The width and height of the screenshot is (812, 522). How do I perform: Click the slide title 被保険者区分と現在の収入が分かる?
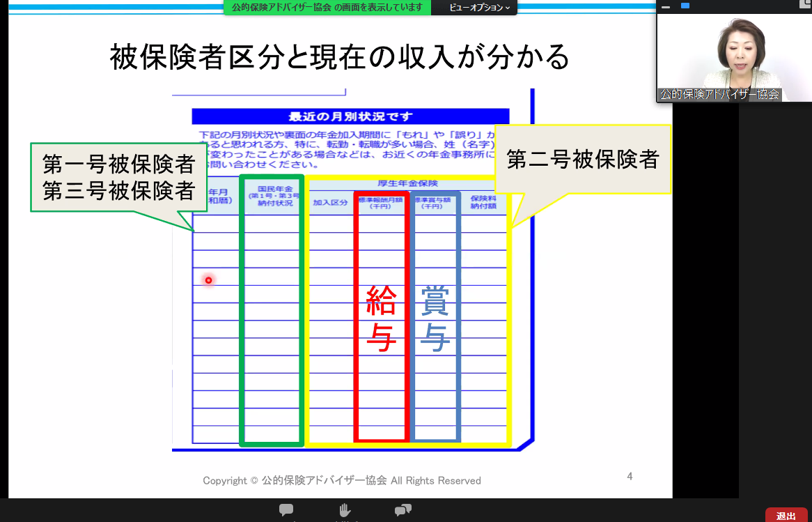[339, 57]
